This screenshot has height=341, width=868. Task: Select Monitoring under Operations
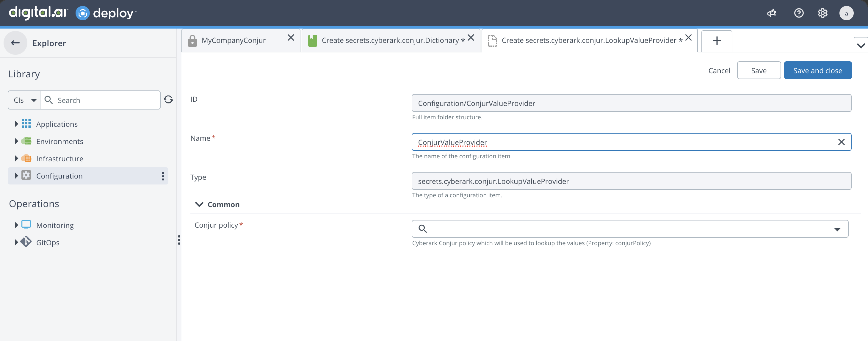(55, 225)
